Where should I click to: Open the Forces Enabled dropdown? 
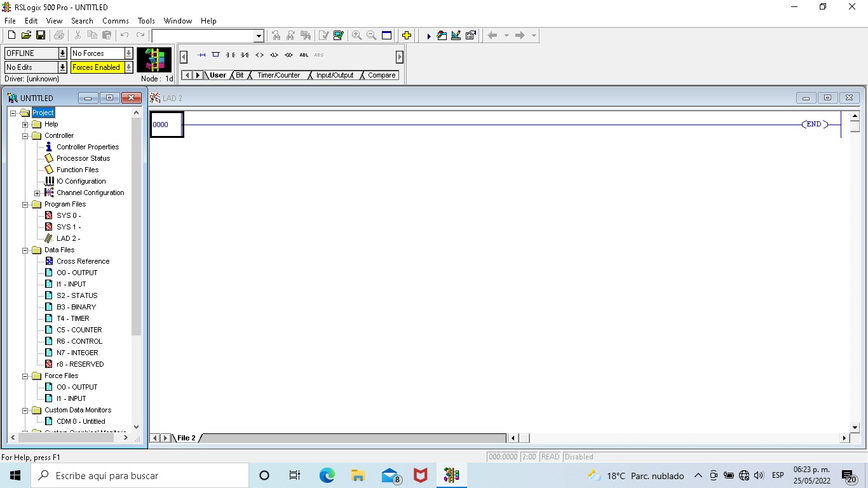click(129, 67)
